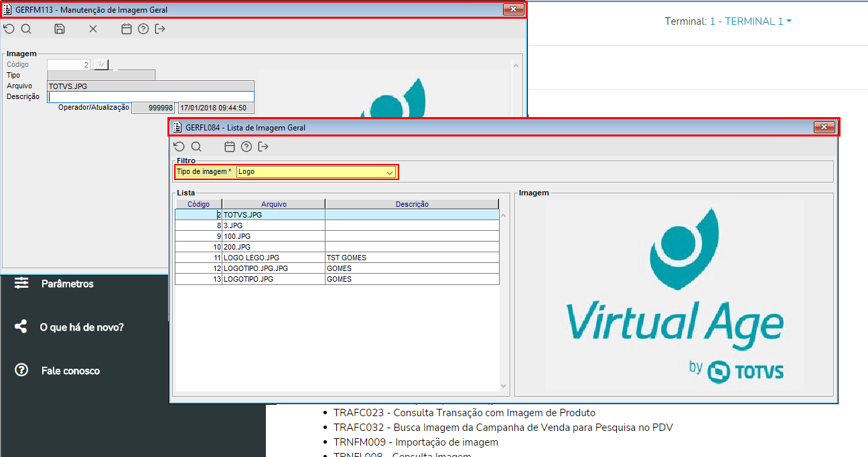
Task: Select the LOGOTIPO.JPG row with code 13
Action: [x=337, y=279]
